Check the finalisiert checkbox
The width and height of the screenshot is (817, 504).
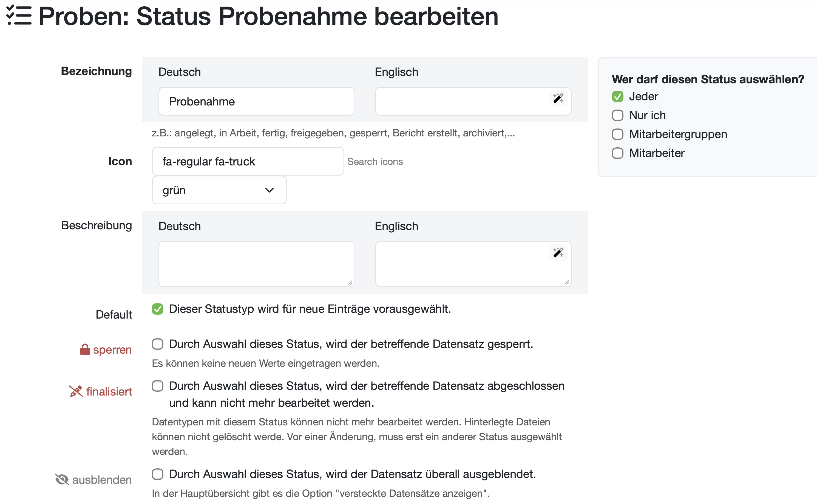click(158, 386)
